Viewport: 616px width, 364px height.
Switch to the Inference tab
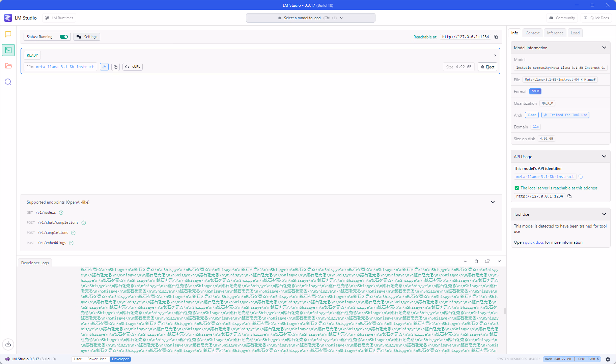tap(555, 33)
